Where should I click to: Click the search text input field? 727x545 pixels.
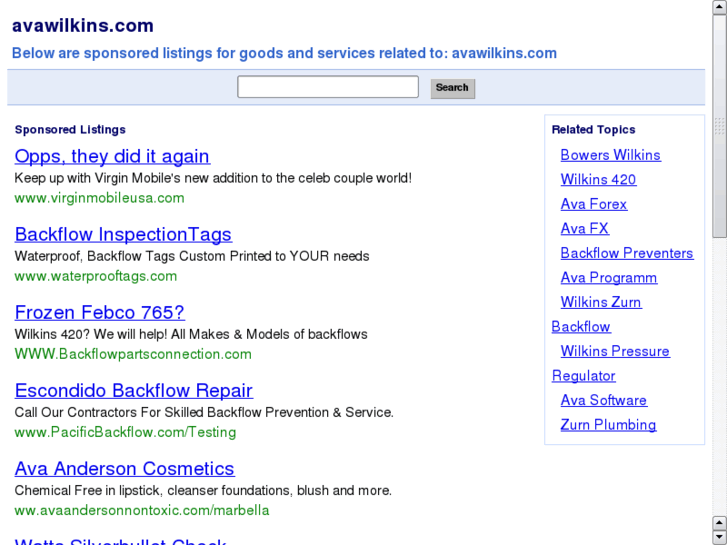pyautogui.click(x=328, y=87)
